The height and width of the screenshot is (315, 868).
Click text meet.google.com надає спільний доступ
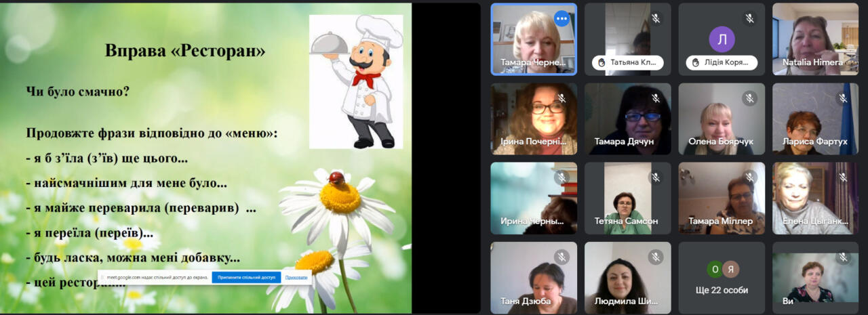point(157,277)
